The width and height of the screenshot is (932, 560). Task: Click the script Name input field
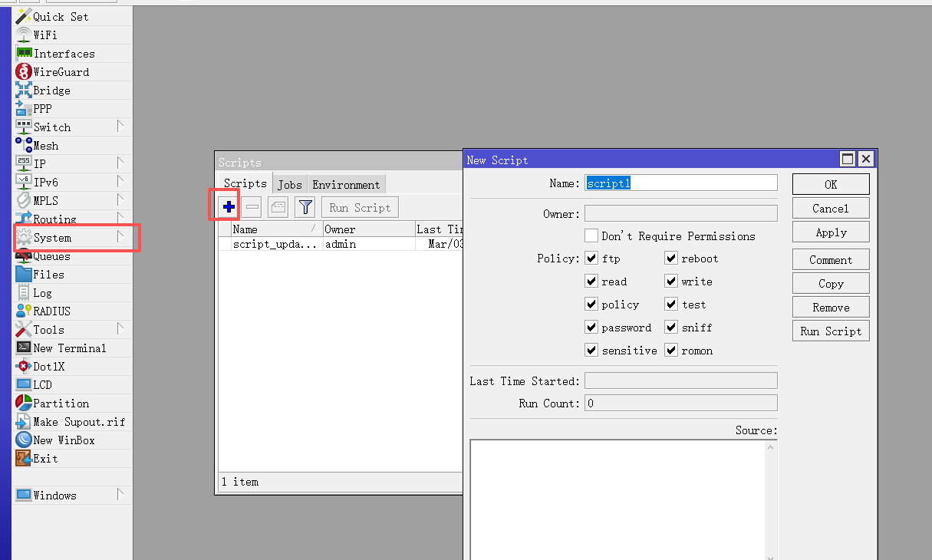[680, 183]
